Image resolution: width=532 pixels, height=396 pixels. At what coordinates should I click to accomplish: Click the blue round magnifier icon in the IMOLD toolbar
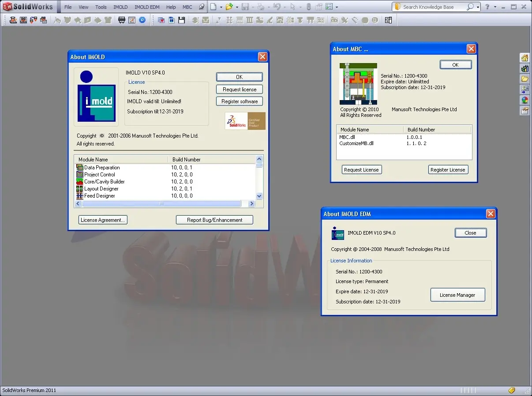[142, 20]
